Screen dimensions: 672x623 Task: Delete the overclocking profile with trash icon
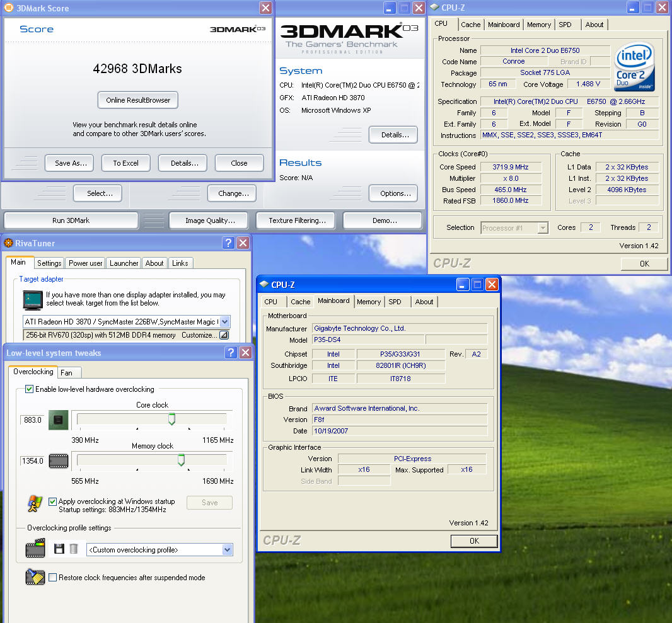tap(74, 549)
